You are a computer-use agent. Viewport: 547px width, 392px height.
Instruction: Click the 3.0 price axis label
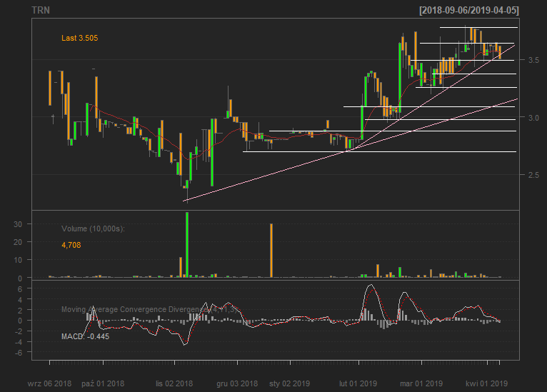point(533,118)
